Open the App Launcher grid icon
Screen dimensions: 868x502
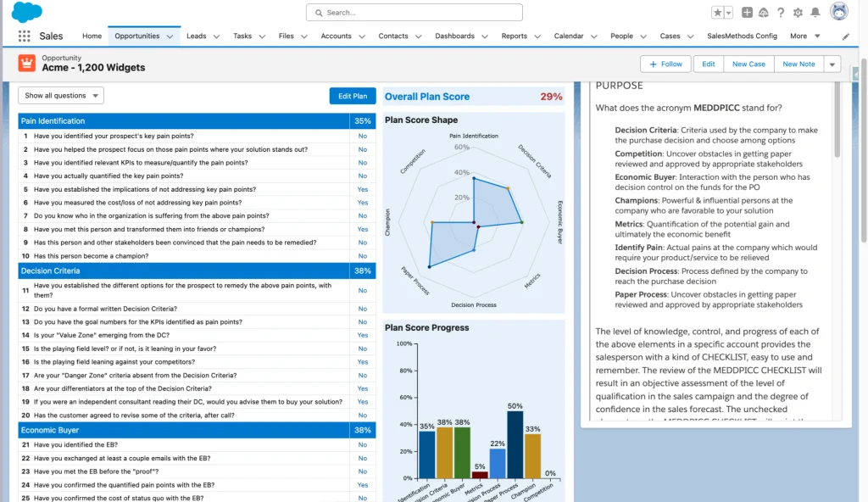tap(24, 36)
